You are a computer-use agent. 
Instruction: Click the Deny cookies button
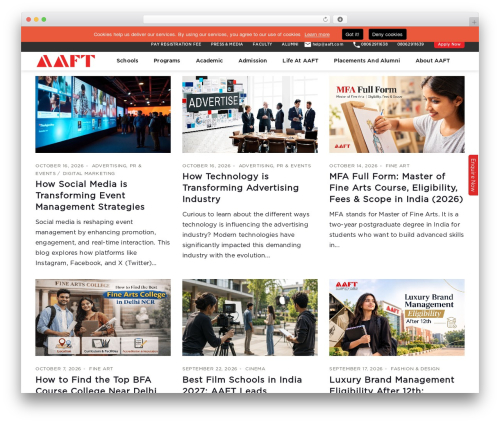click(x=387, y=34)
